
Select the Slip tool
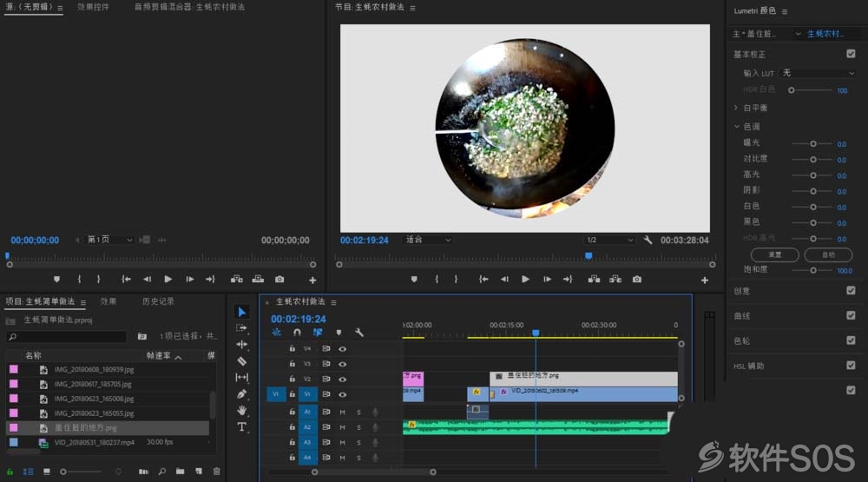tap(242, 377)
